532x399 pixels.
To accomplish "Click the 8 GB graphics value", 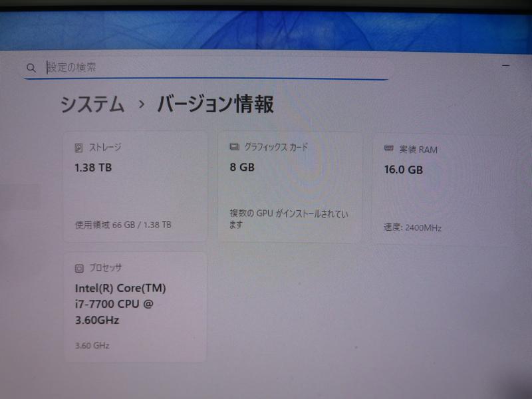I will point(242,168).
